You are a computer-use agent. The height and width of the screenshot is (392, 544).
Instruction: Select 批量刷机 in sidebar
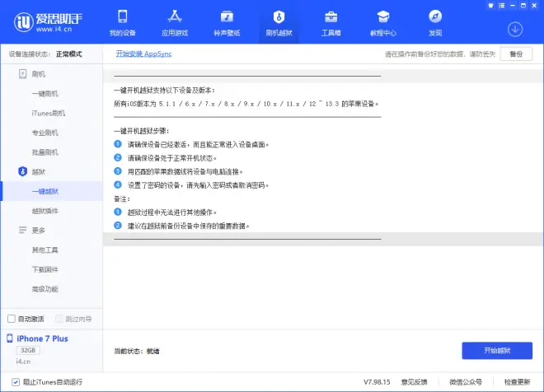click(x=45, y=152)
